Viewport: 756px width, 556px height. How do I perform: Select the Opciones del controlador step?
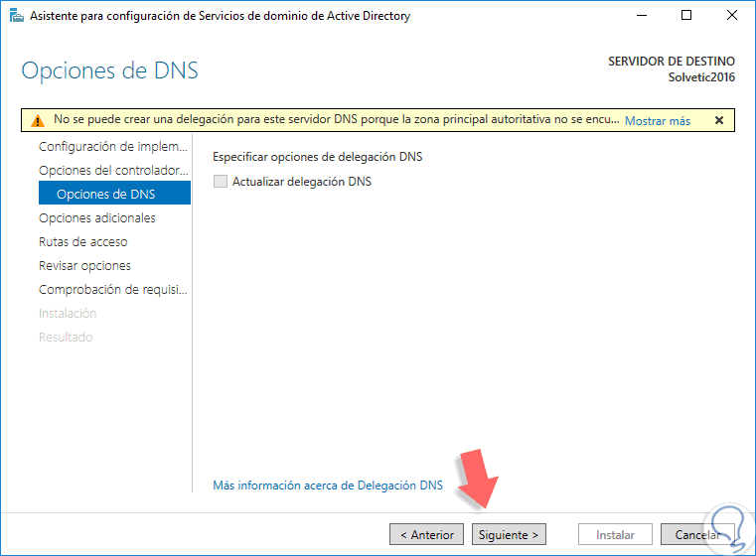pyautogui.click(x=113, y=171)
